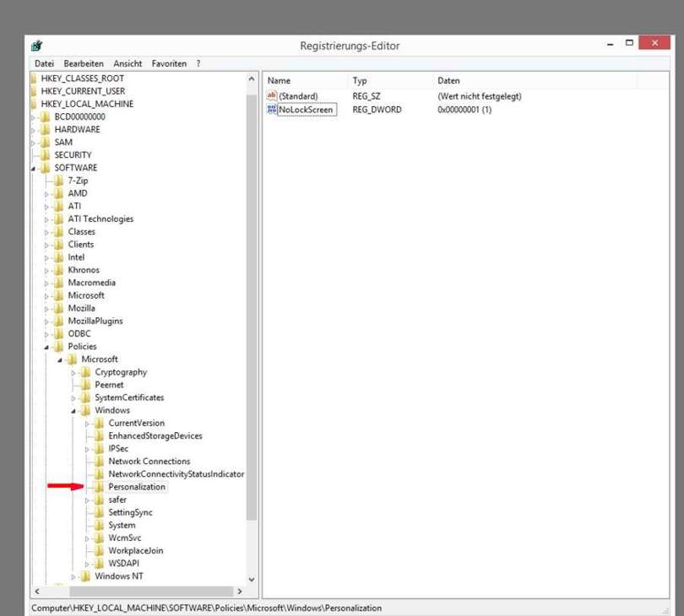Click the SECURITY folder icon

pyautogui.click(x=46, y=154)
